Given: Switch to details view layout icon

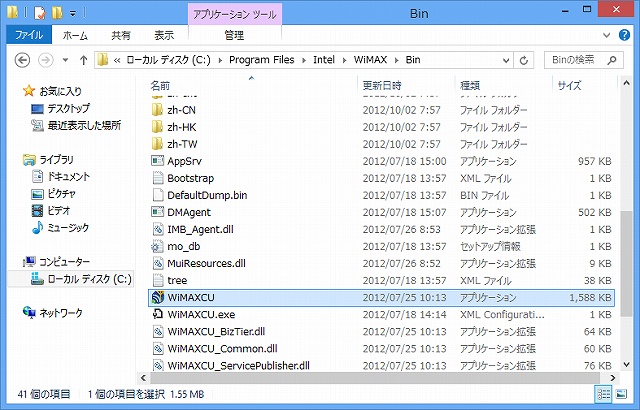Looking at the screenshot, I should [x=604, y=394].
